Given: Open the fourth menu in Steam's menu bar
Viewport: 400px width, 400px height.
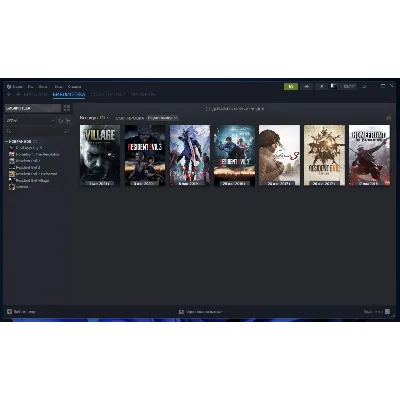Looking at the screenshot, I should [x=58, y=87].
